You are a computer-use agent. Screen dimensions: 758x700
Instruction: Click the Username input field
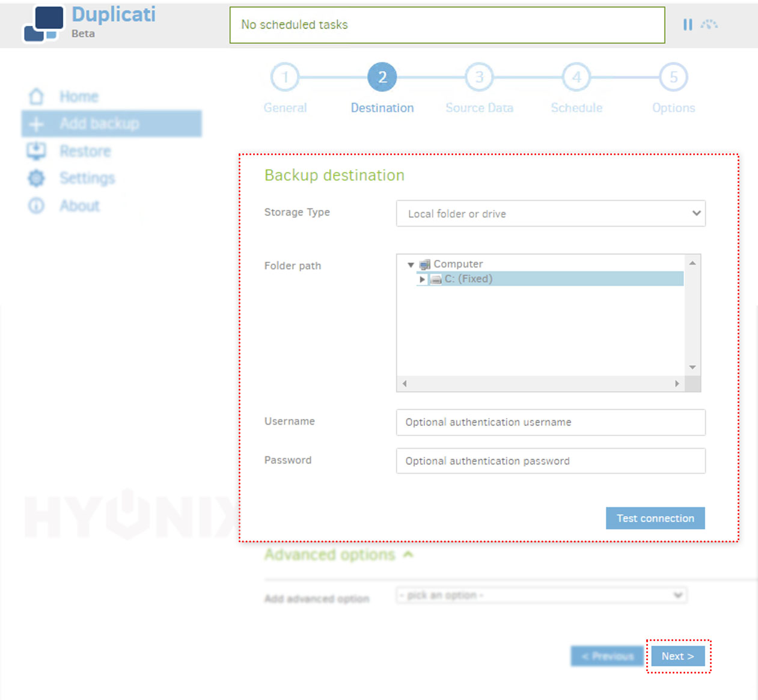point(550,422)
